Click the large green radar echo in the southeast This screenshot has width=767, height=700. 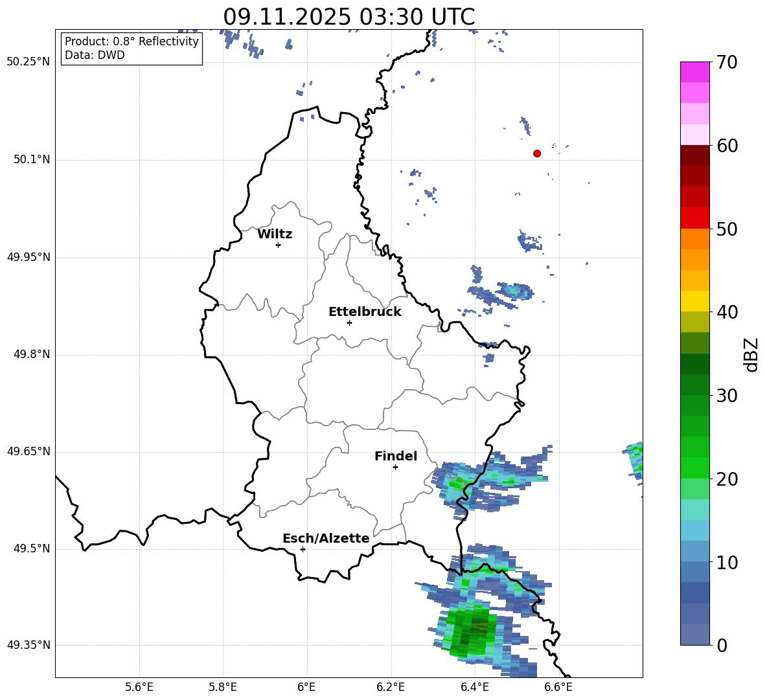coord(470,631)
